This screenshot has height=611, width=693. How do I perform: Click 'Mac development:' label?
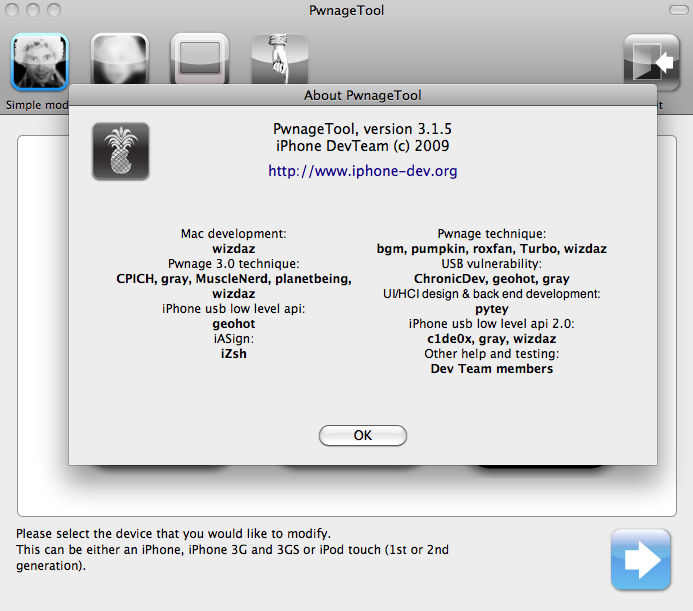point(233,233)
